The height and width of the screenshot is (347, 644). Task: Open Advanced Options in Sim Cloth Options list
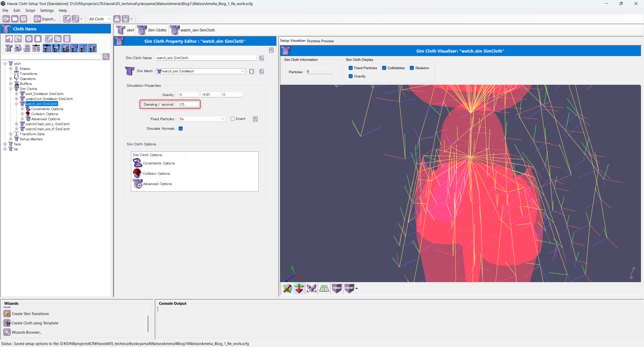pos(152,184)
